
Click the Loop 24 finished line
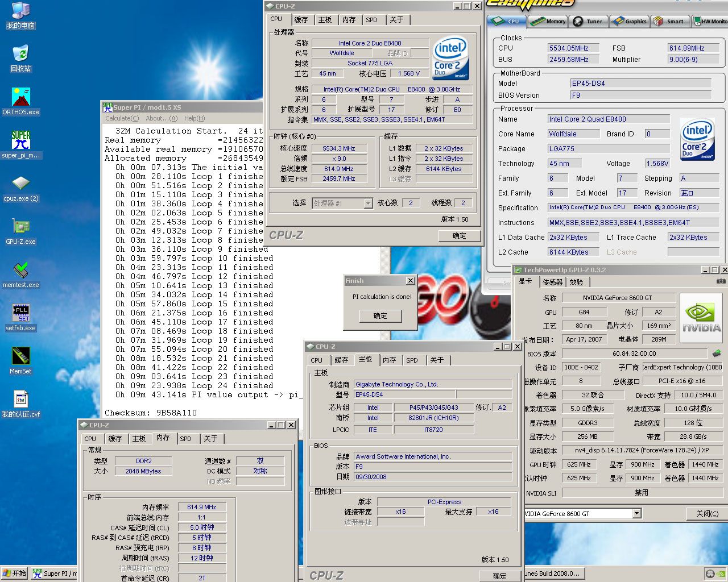pos(194,385)
